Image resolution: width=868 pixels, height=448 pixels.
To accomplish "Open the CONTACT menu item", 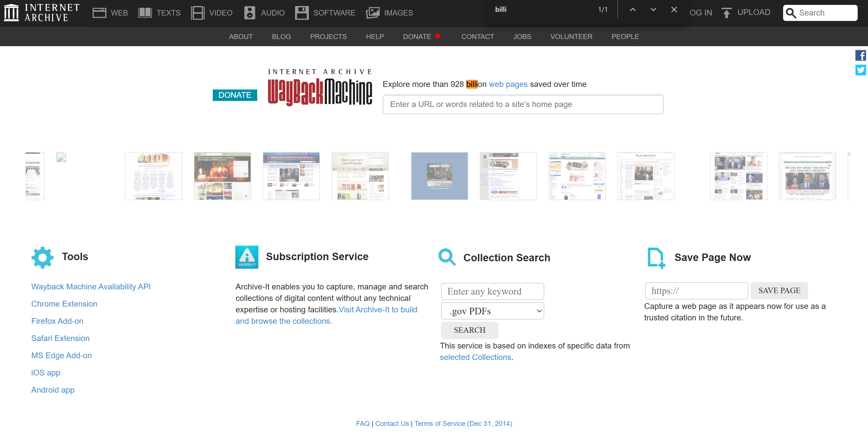I will tap(478, 36).
